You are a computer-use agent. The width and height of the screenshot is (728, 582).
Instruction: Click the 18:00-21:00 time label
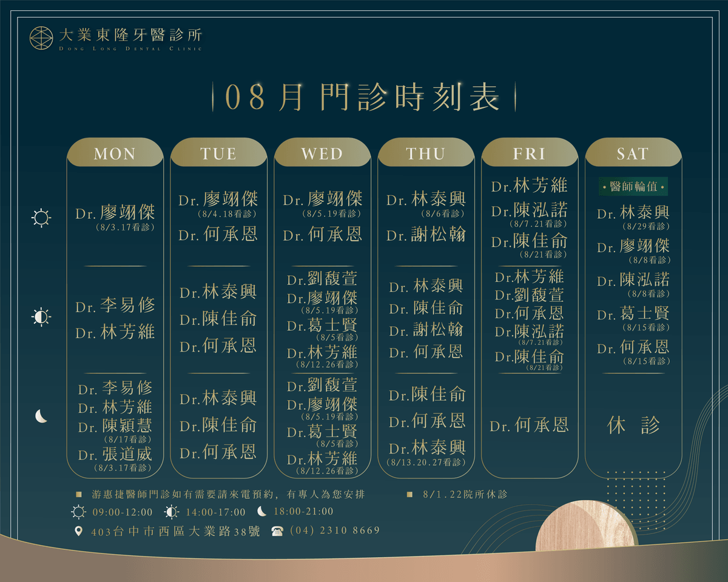(303, 512)
